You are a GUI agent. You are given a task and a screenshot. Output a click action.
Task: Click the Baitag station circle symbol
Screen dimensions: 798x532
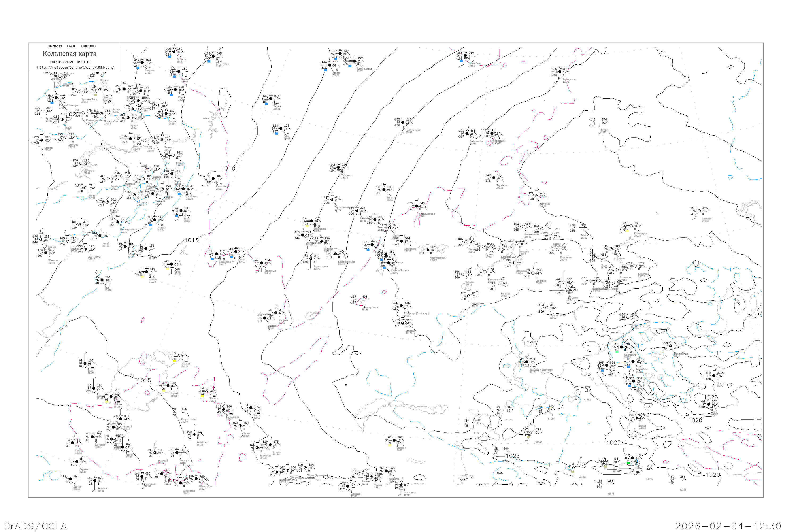tap(637, 418)
